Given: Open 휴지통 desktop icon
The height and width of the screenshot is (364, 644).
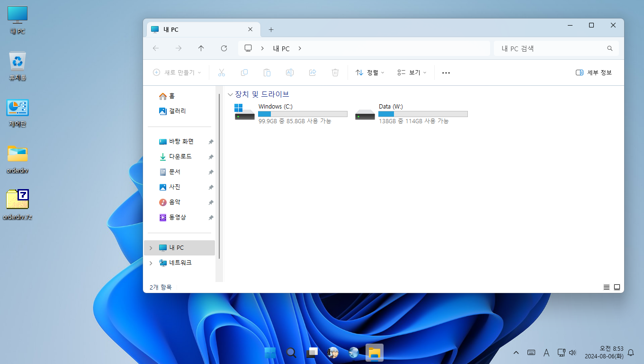Looking at the screenshot, I should [x=18, y=66].
